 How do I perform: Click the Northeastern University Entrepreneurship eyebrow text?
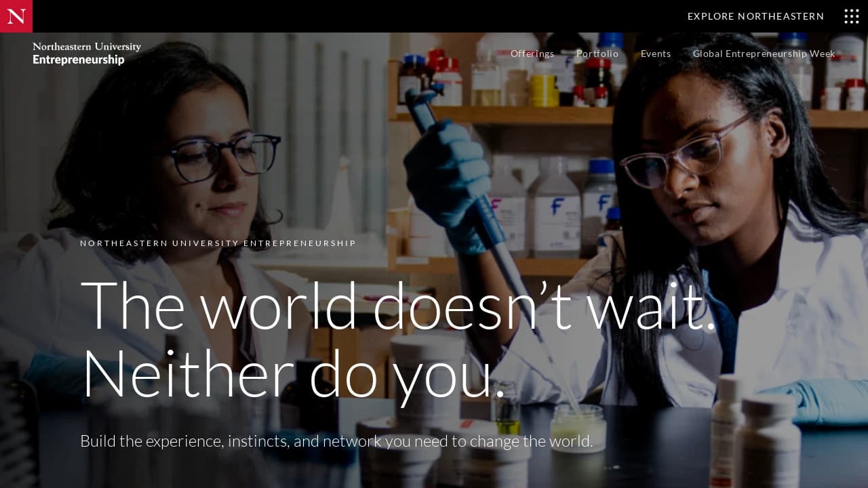point(218,243)
